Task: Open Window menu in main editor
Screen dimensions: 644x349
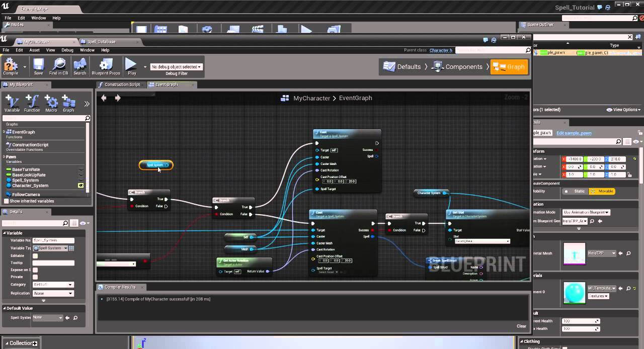Action: click(39, 18)
